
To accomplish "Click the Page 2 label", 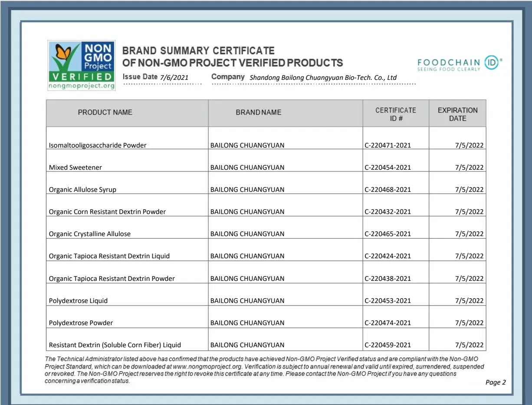I will pyautogui.click(x=496, y=382).
